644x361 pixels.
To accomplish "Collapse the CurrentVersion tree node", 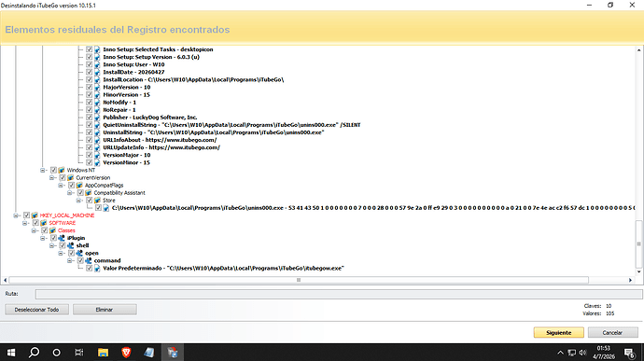I will point(51,178).
